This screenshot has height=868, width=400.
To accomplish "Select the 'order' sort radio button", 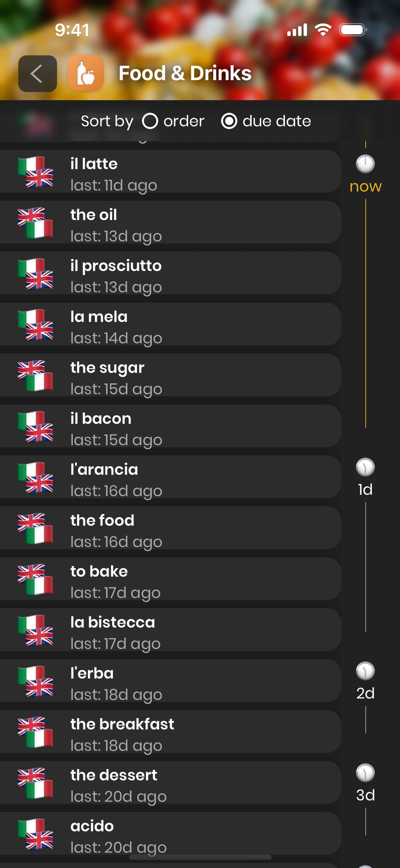I will coord(150,121).
